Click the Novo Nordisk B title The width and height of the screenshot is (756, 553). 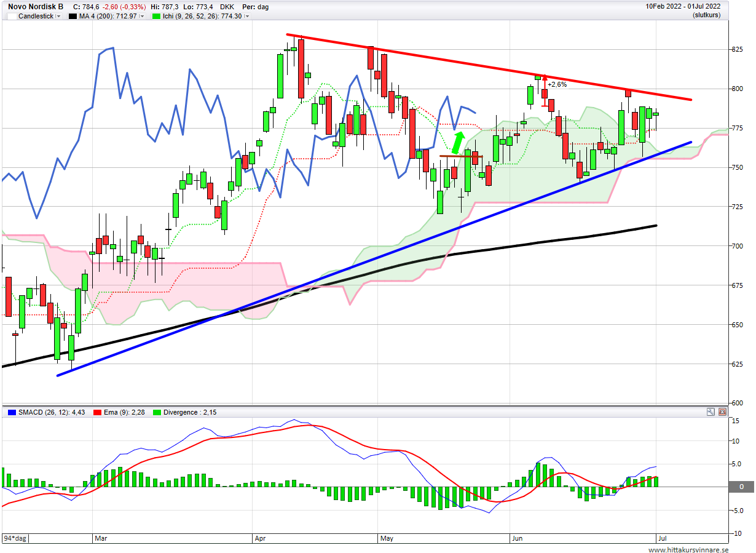[x=36, y=7]
